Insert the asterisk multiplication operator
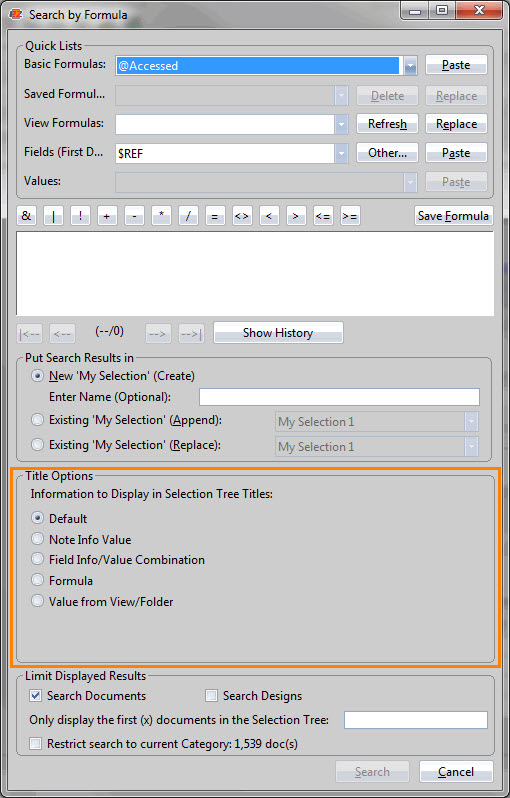The width and height of the screenshot is (510, 798). tap(161, 216)
